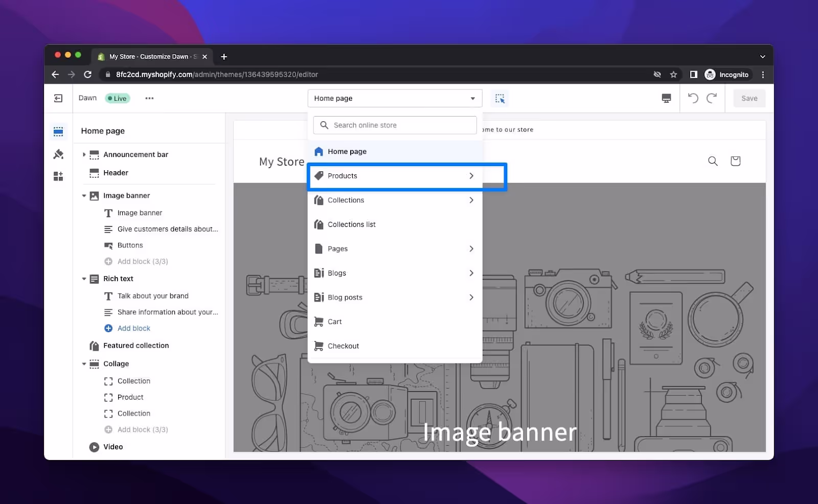Viewport: 818px width, 504px height.
Task: Click the browser address bar URL
Action: coord(217,75)
